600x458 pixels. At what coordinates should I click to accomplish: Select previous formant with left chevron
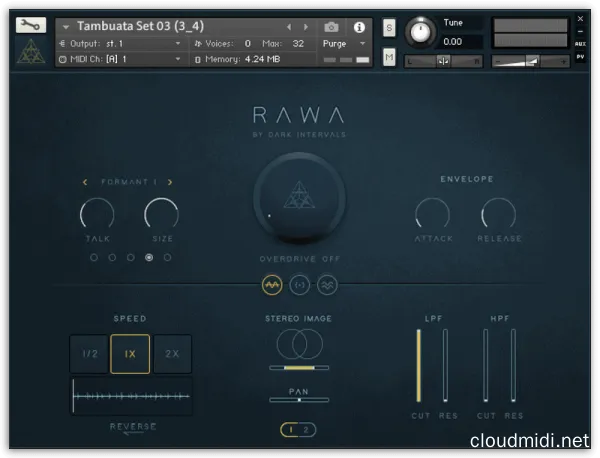[85, 182]
